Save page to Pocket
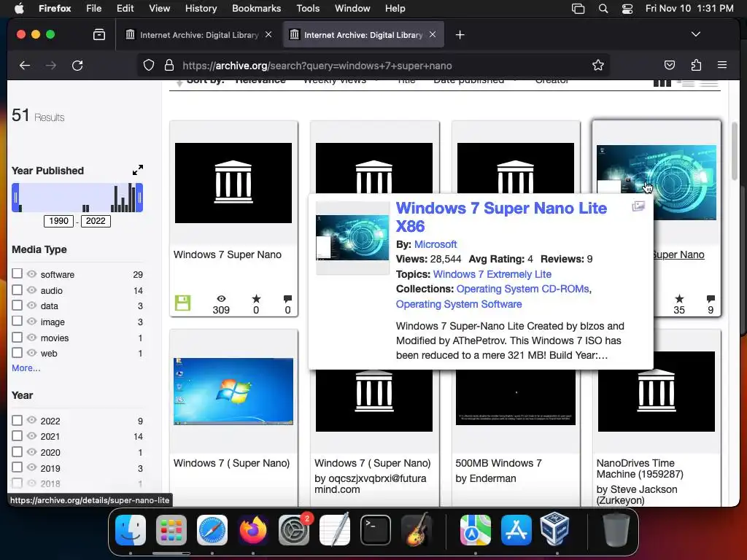 (x=670, y=65)
